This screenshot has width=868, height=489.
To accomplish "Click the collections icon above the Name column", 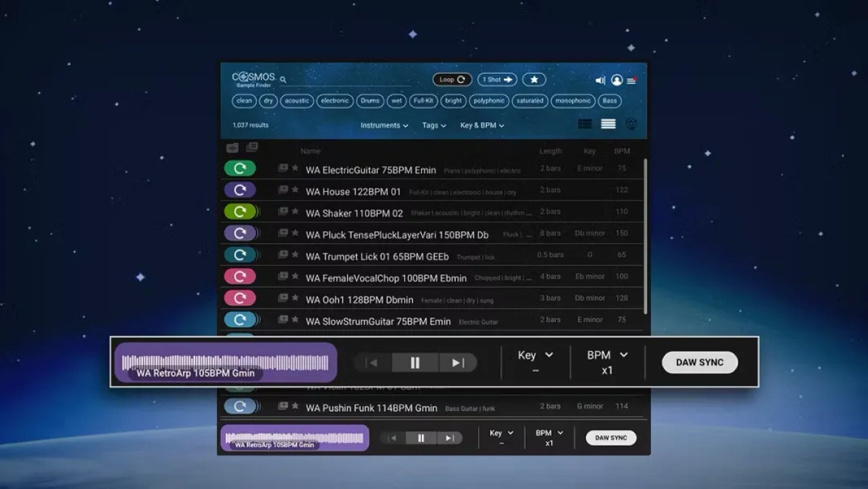I will coord(252,147).
